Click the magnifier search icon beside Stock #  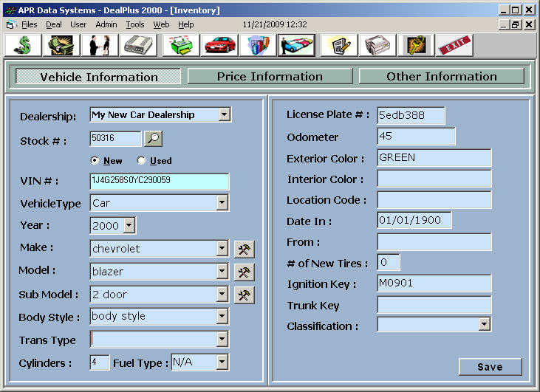tap(153, 138)
